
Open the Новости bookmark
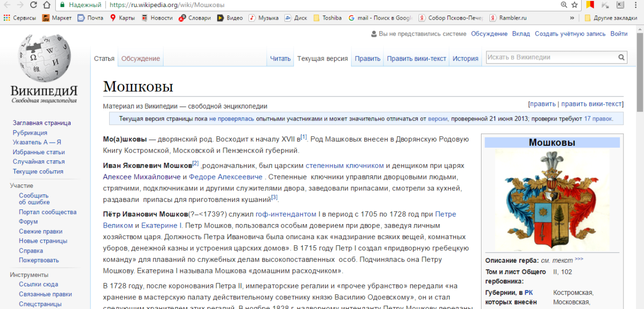(157, 18)
